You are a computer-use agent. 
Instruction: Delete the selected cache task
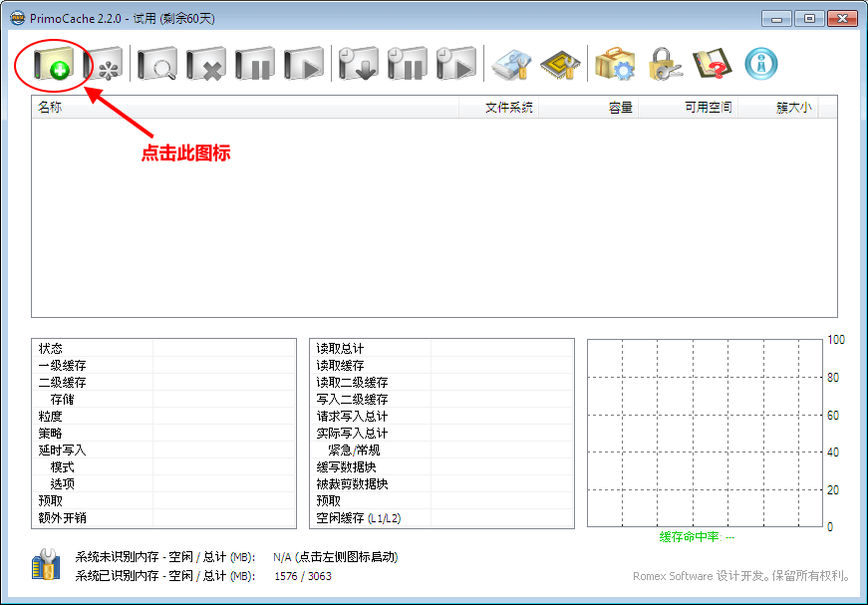coord(205,62)
